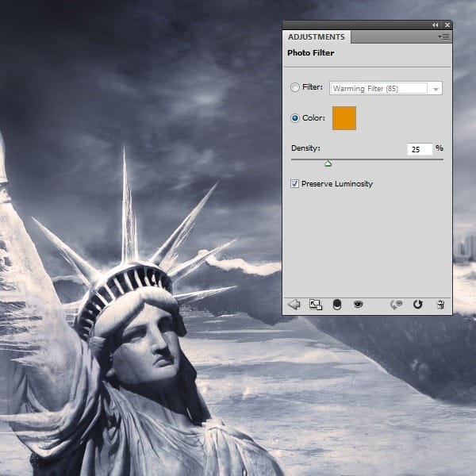Open the orange color swatch picker
The image size is (476, 476).
(x=344, y=118)
